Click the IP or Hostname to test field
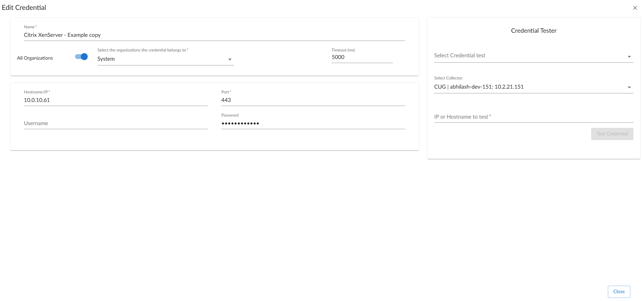644x301 pixels. [533, 117]
